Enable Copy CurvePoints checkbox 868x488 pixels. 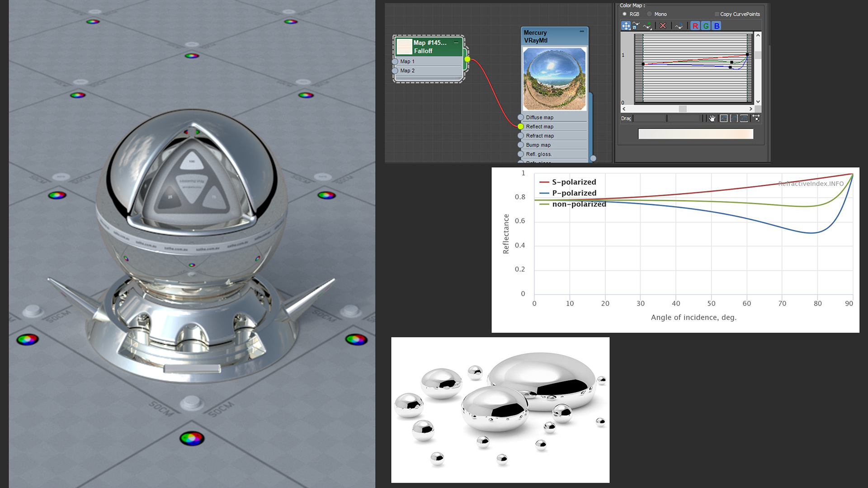(717, 14)
